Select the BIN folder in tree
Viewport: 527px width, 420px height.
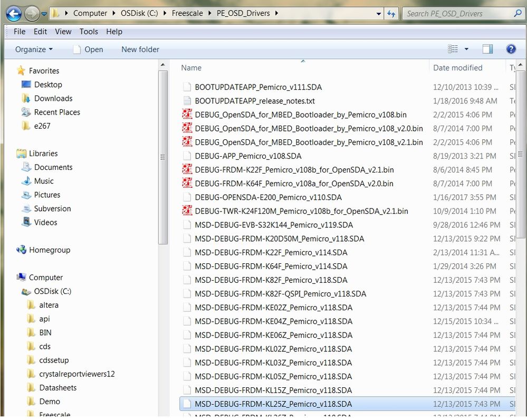pos(45,332)
